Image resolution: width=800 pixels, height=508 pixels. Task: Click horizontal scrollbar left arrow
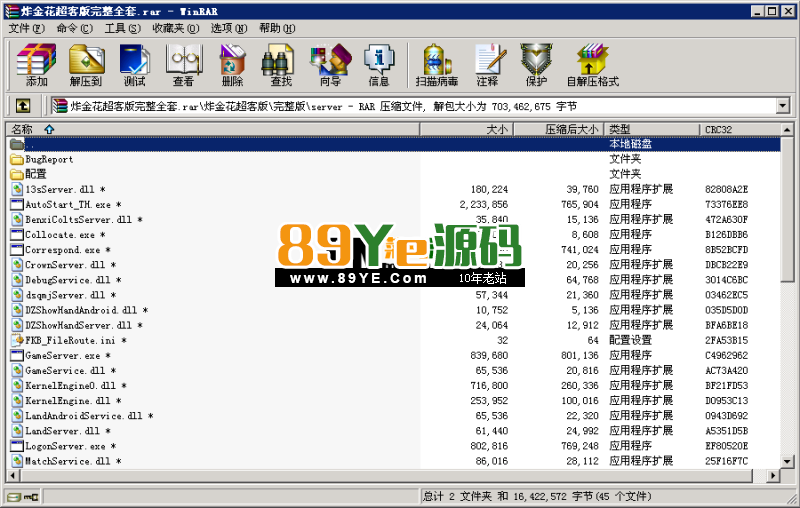tap(13, 475)
